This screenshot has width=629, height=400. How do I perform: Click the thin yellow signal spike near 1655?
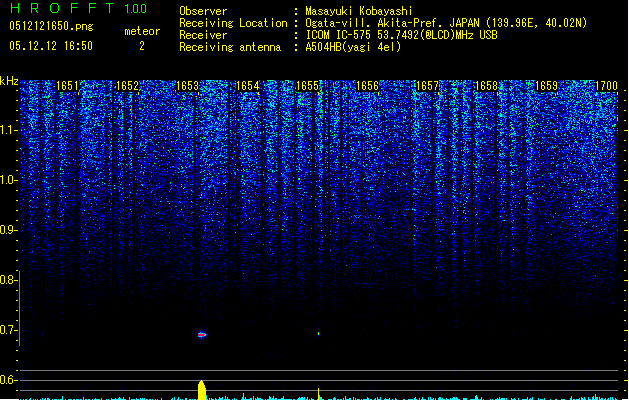pyautogui.click(x=319, y=394)
